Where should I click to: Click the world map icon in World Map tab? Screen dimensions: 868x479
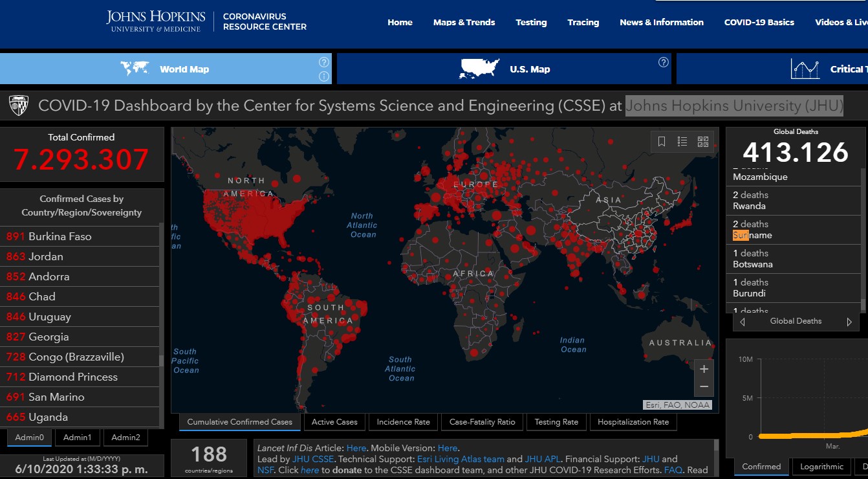click(135, 68)
